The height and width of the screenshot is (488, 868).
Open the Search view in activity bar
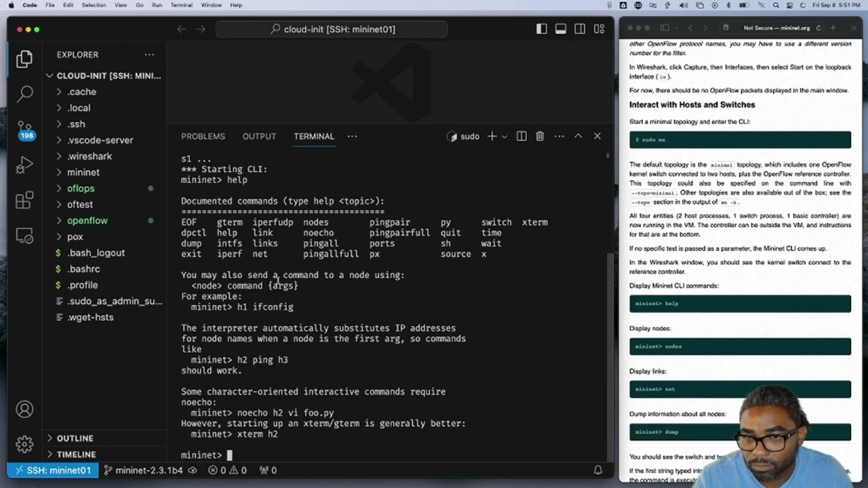pyautogui.click(x=24, y=93)
